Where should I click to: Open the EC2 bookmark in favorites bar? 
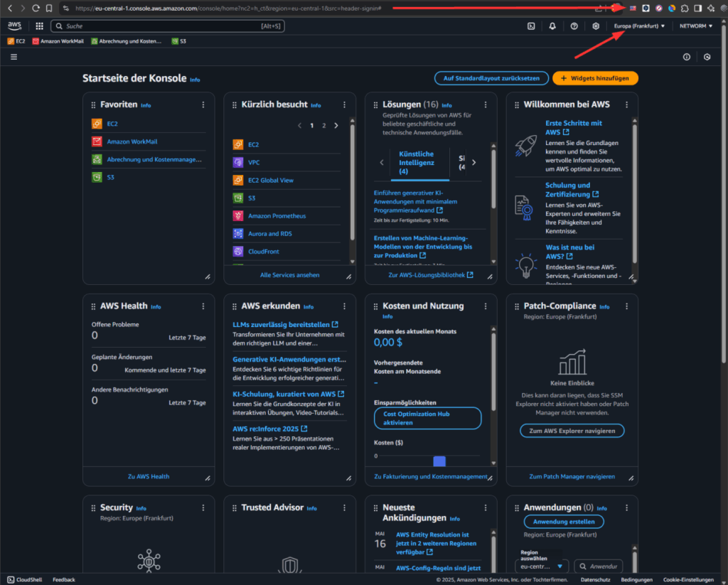[x=16, y=41]
